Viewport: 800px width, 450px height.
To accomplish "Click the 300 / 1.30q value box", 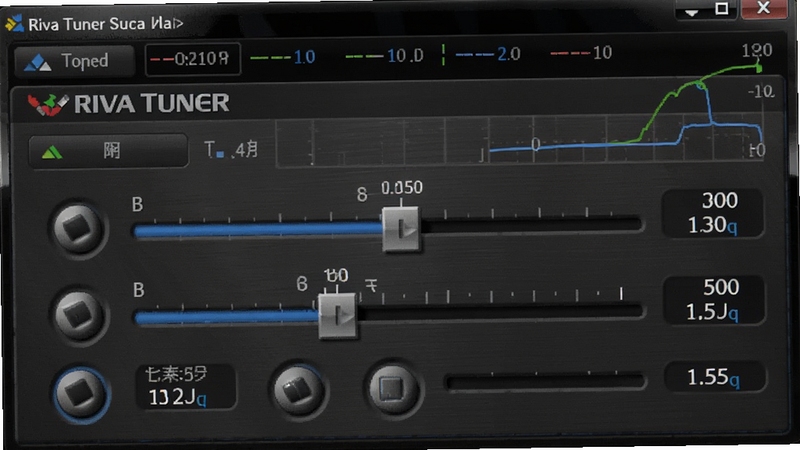I will point(713,213).
